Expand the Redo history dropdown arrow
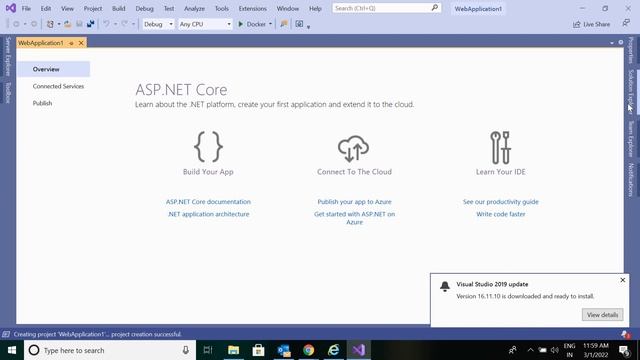The width and height of the screenshot is (640, 360). (133, 24)
